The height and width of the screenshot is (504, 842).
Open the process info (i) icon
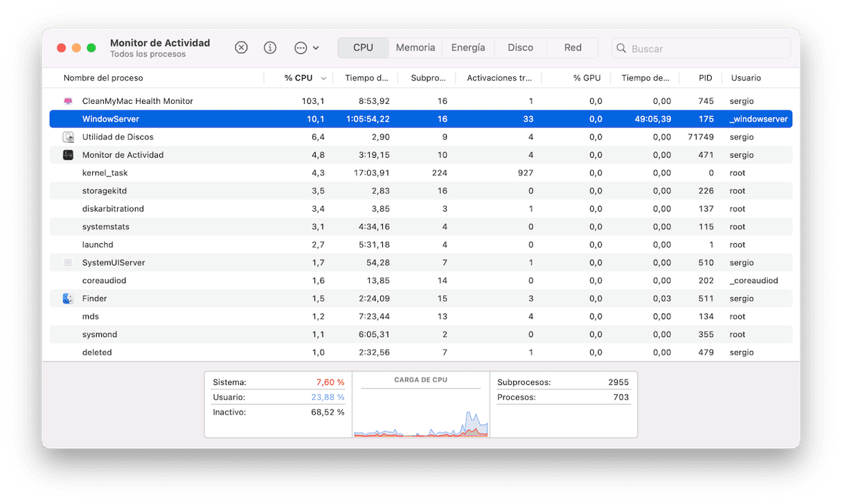pyautogui.click(x=270, y=48)
